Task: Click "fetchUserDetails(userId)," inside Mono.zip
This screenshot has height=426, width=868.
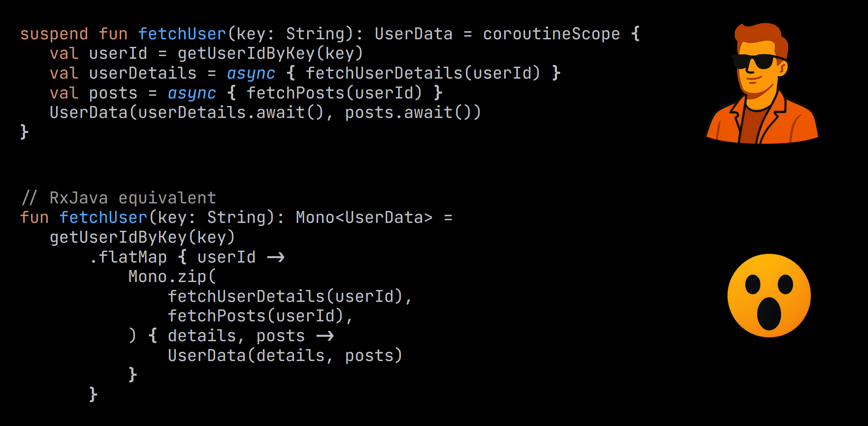Action: [x=290, y=296]
